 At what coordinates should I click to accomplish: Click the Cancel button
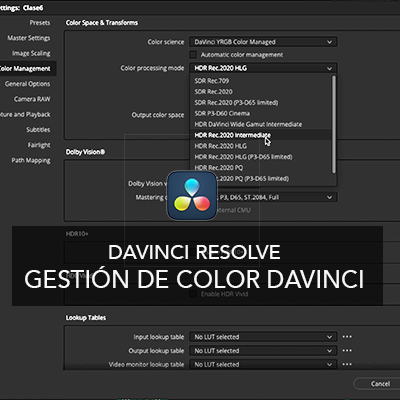coord(380,384)
